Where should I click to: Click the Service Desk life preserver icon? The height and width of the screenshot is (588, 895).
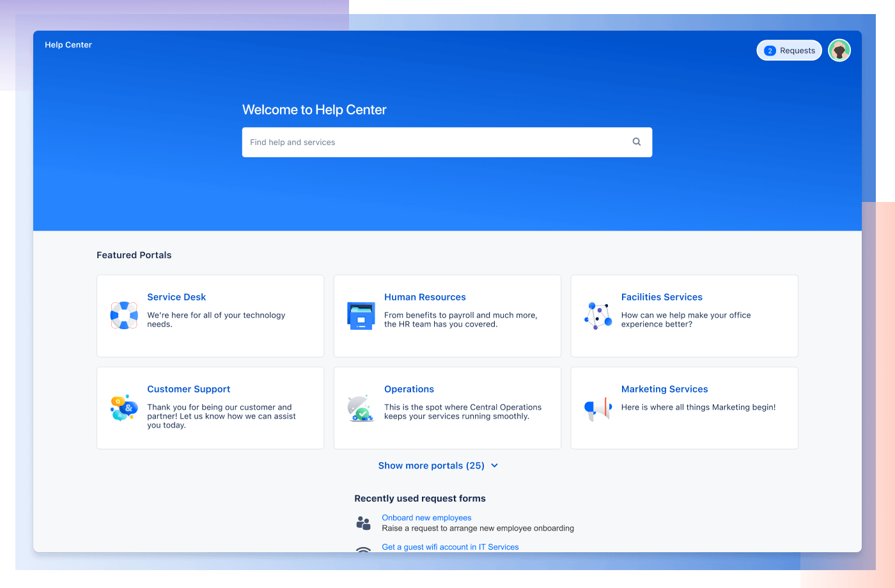[123, 314]
